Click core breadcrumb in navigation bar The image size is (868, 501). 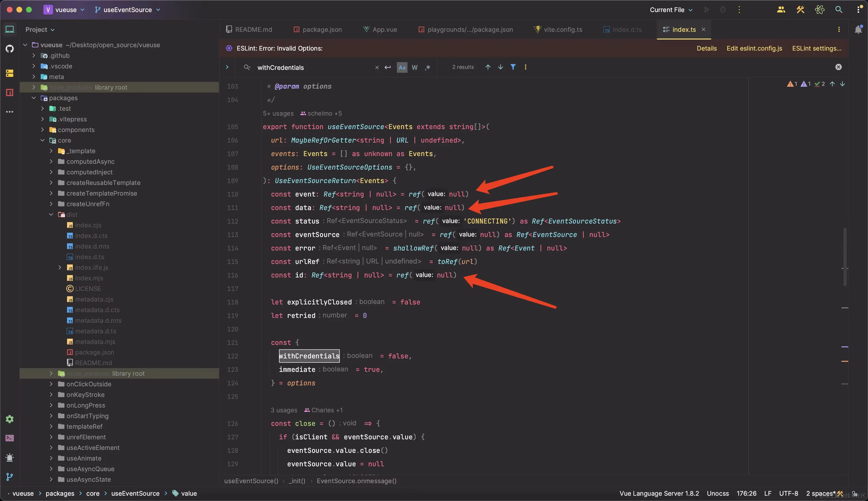pyautogui.click(x=93, y=494)
